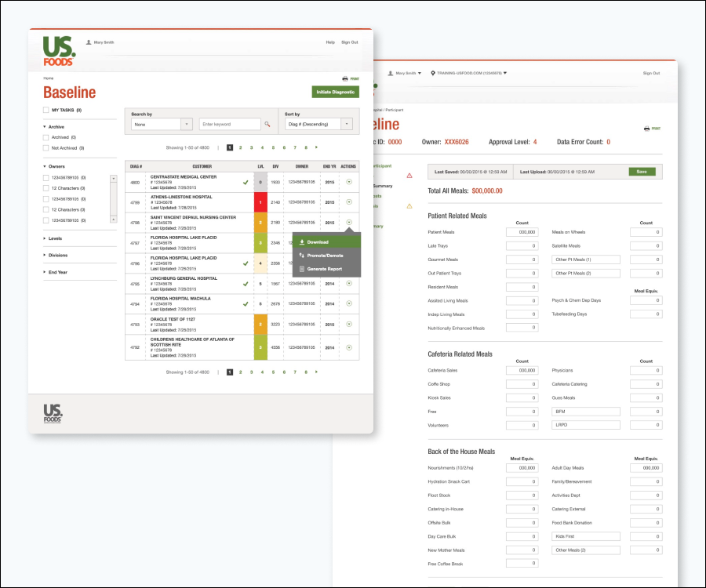Image resolution: width=706 pixels, height=588 pixels.
Task: Check the first 12 Characters owner checkbox
Action: (46, 188)
